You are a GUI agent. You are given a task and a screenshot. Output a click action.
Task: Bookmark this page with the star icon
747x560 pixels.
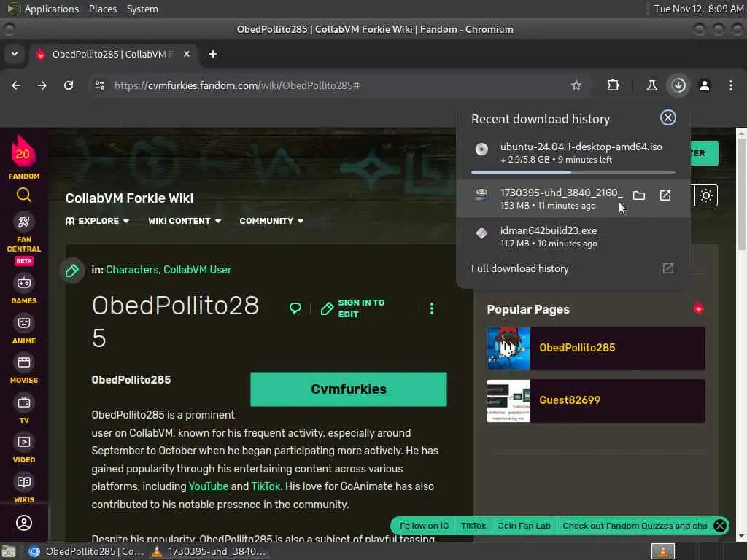(x=576, y=85)
